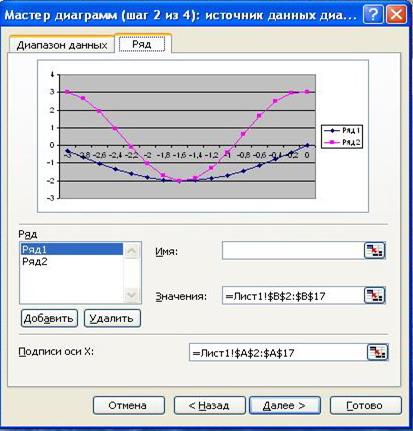
Task: Click the series list scroll up arrow
Action: tap(132, 251)
